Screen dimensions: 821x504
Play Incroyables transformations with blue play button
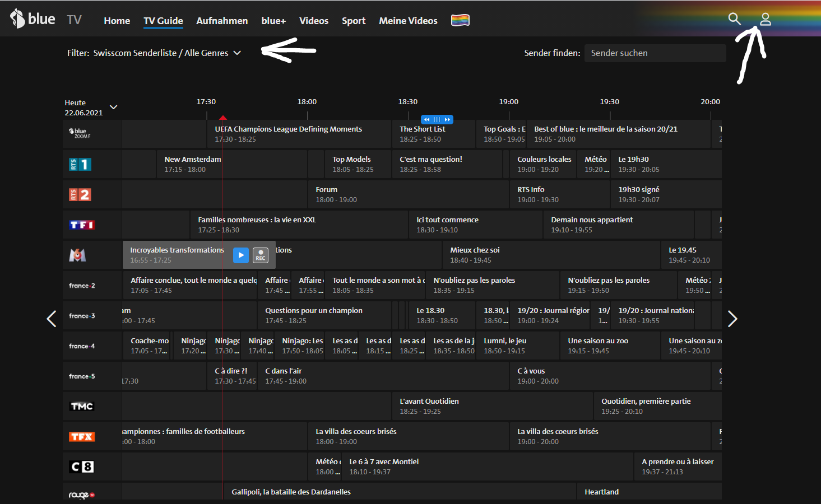[x=240, y=255]
